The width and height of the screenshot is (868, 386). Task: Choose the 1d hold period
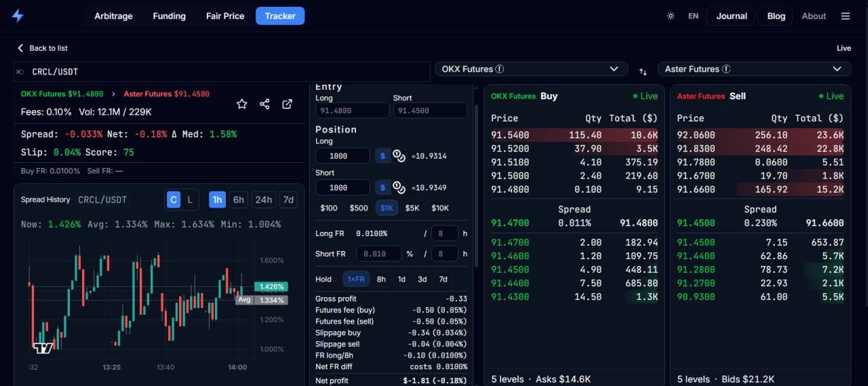click(401, 279)
